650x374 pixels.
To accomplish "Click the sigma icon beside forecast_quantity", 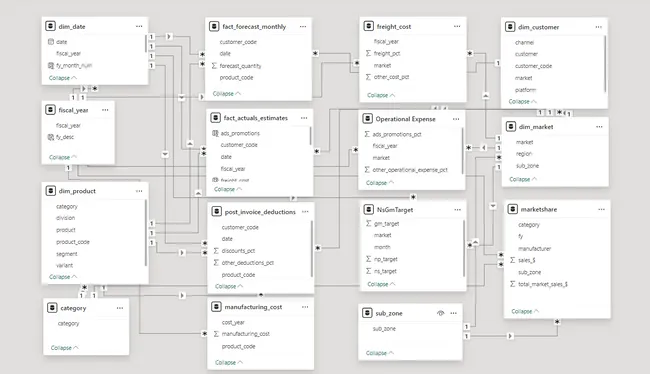I will (214, 66).
